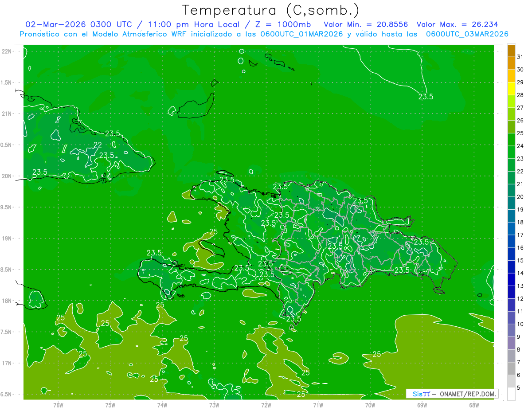Click the 74W longitude axis label
532x411 pixels.
[162, 405]
